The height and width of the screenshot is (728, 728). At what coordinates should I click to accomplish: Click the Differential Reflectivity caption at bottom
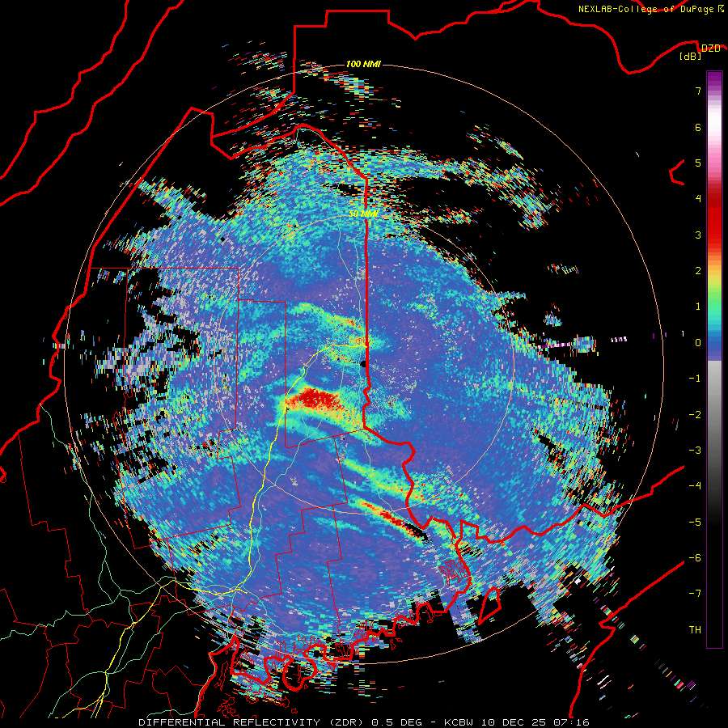click(x=364, y=722)
